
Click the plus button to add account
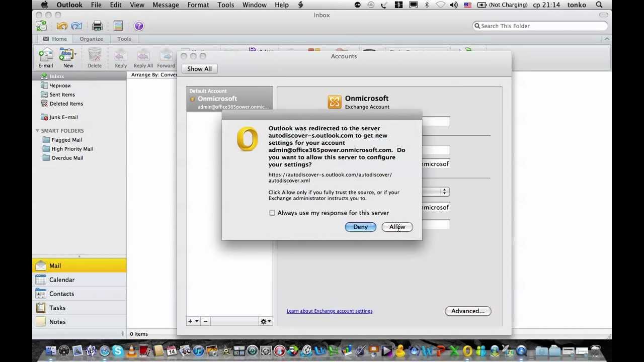tap(190, 321)
